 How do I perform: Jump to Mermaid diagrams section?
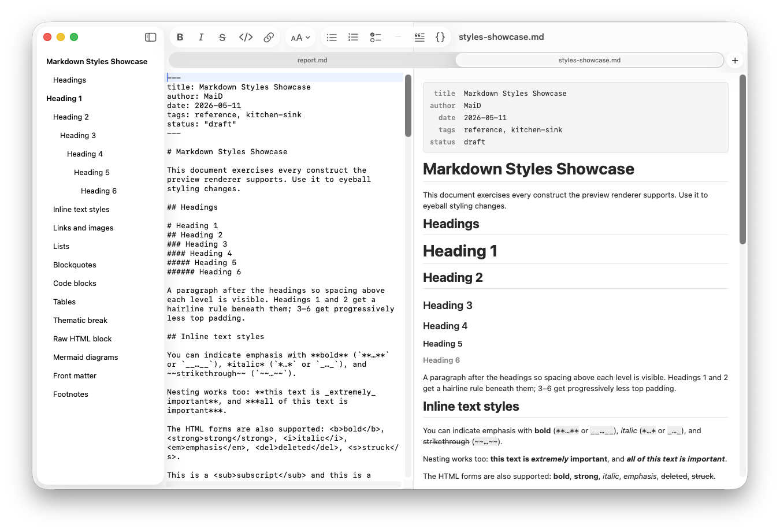click(86, 357)
